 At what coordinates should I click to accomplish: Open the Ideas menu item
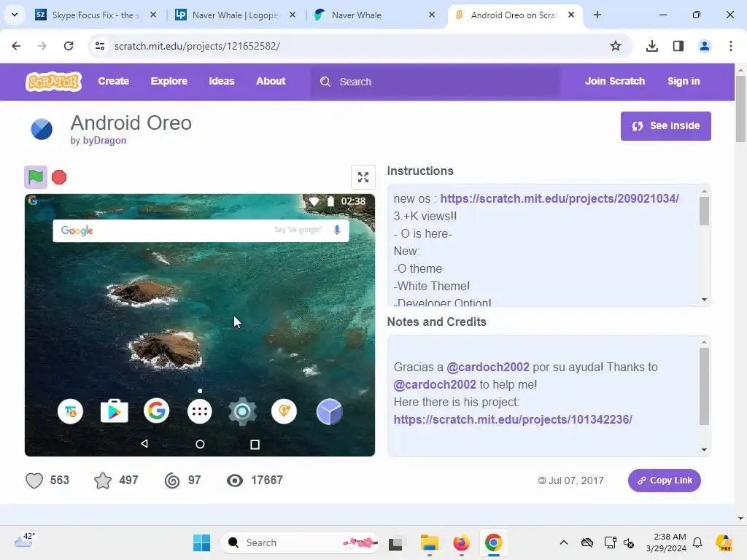tap(222, 81)
